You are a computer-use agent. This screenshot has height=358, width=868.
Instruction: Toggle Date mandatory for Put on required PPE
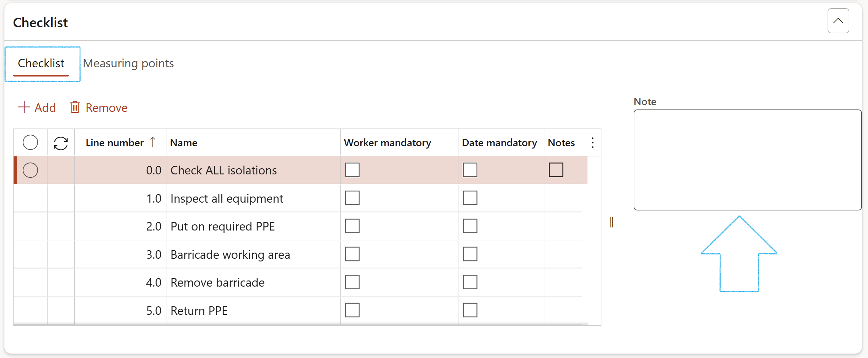(470, 226)
